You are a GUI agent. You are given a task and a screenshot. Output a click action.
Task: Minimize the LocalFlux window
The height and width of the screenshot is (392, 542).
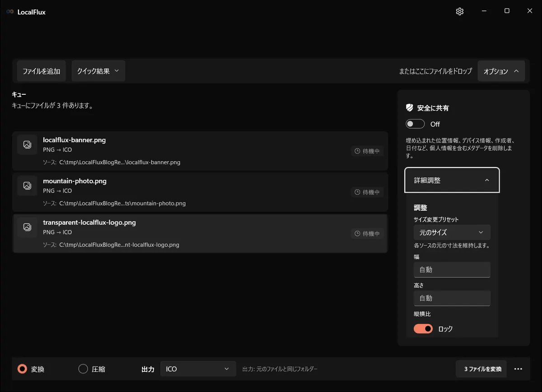484,11
